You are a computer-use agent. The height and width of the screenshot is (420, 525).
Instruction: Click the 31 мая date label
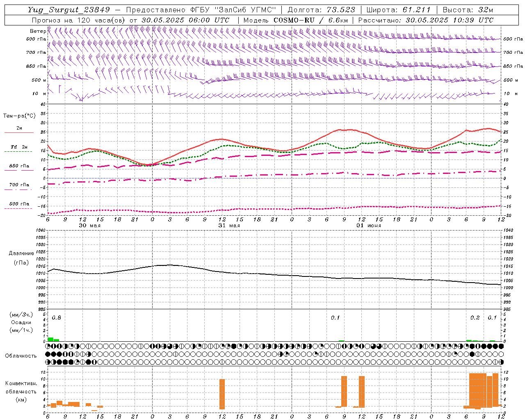pyautogui.click(x=229, y=225)
